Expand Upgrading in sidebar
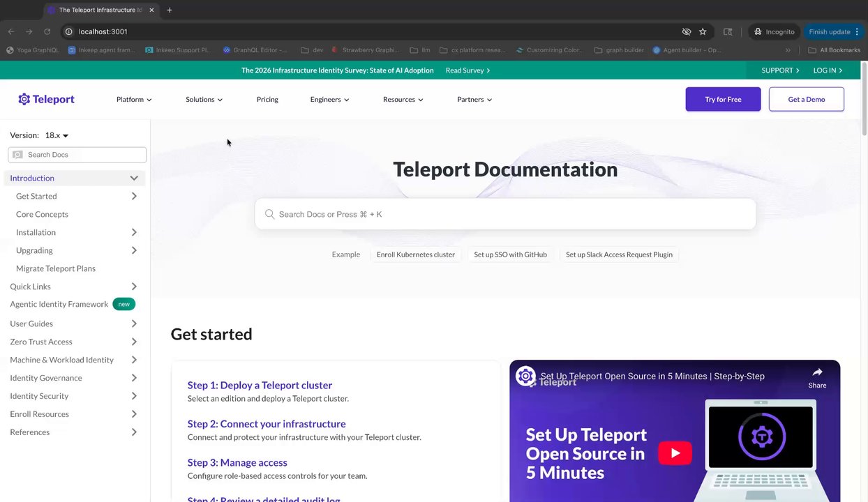Image resolution: width=868 pixels, height=502 pixels. (x=134, y=250)
